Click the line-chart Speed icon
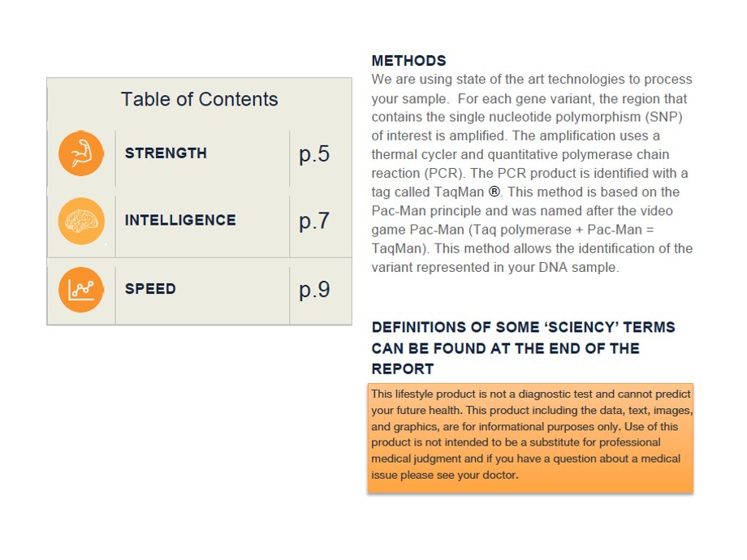This screenshot has width=747, height=560. (x=81, y=290)
